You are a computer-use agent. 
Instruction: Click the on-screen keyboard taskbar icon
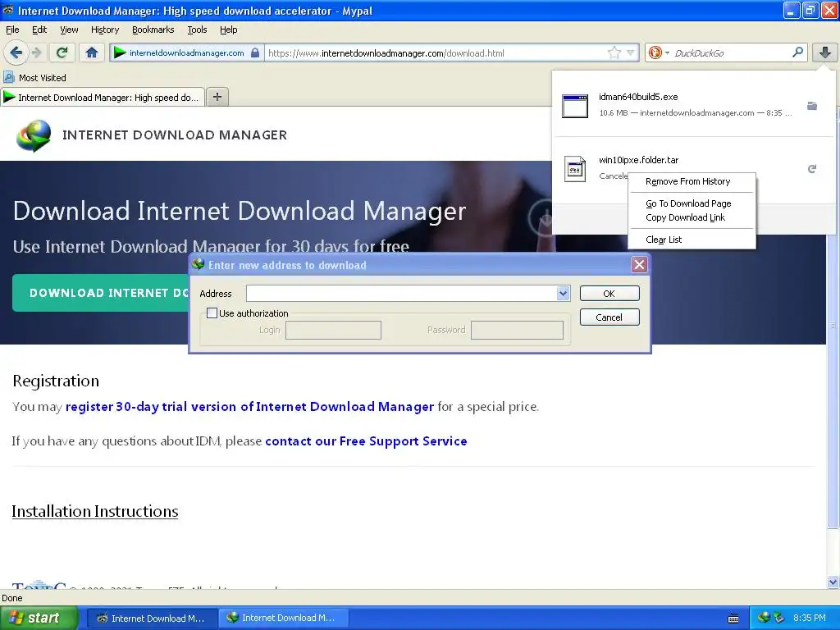[x=734, y=619]
